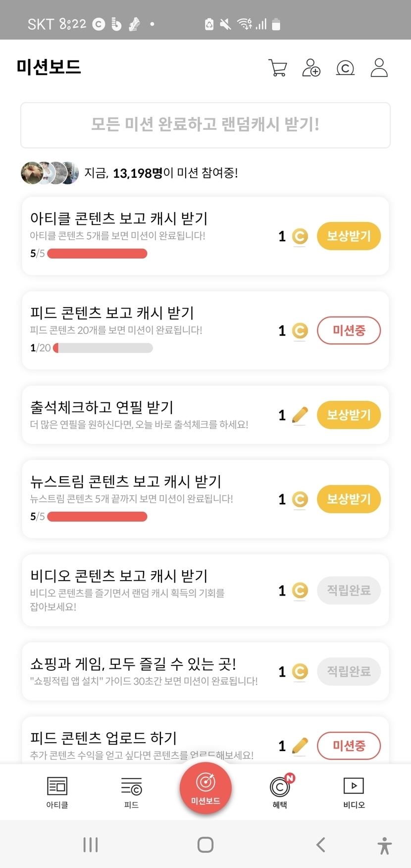Claim 보상받기 for 출석체크 mission

349,415
